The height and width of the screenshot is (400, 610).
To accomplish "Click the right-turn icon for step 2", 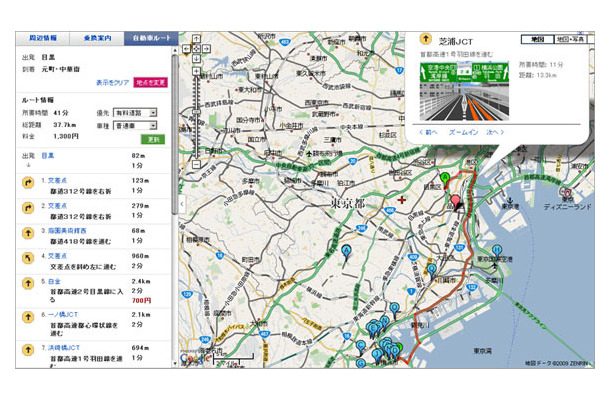I will [28, 208].
